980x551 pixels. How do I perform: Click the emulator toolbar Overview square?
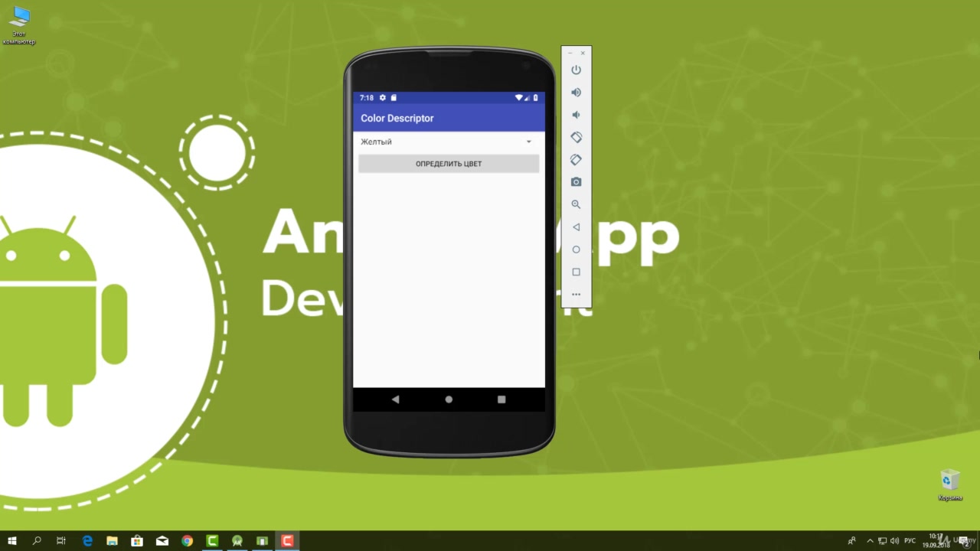pyautogui.click(x=576, y=272)
